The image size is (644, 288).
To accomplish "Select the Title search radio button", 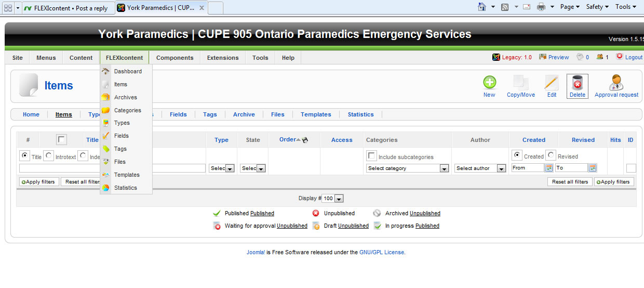I will tap(24, 155).
